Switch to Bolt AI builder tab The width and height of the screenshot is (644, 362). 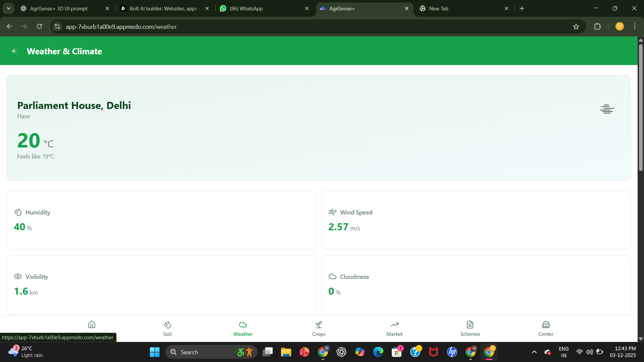(163, 8)
